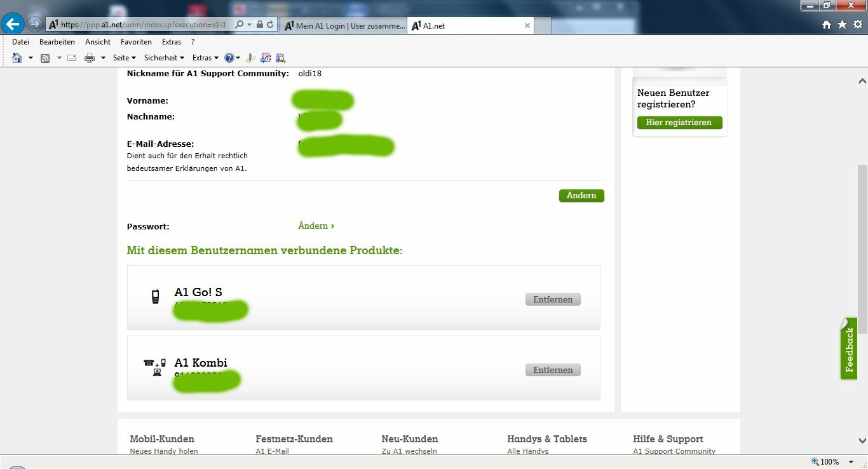Screen dimensions: 868x469
Task: Open the green Feedback side tab
Action: pyautogui.click(x=849, y=349)
